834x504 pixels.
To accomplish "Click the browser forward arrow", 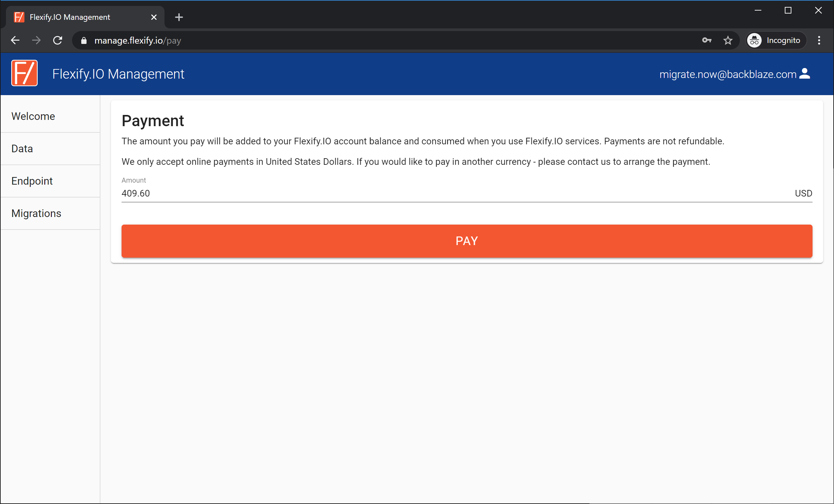I will (x=36, y=40).
